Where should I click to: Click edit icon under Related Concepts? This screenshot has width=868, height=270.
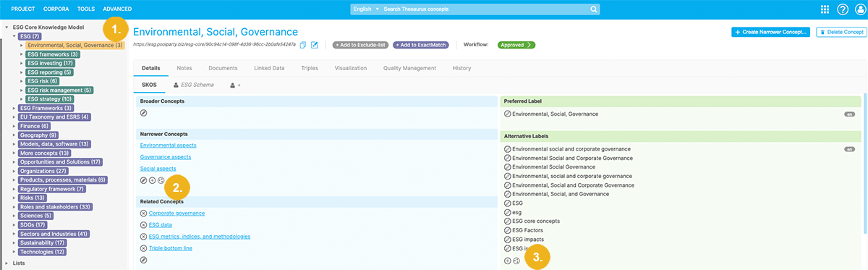coord(143,259)
